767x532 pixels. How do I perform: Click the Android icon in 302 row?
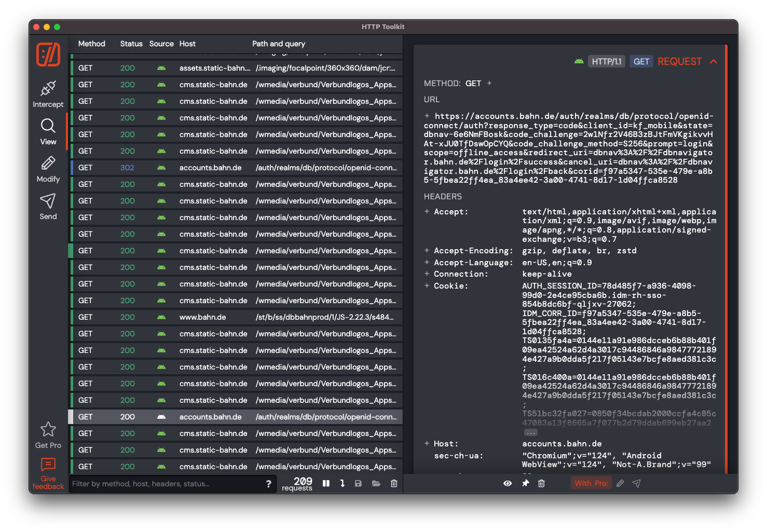click(x=161, y=168)
